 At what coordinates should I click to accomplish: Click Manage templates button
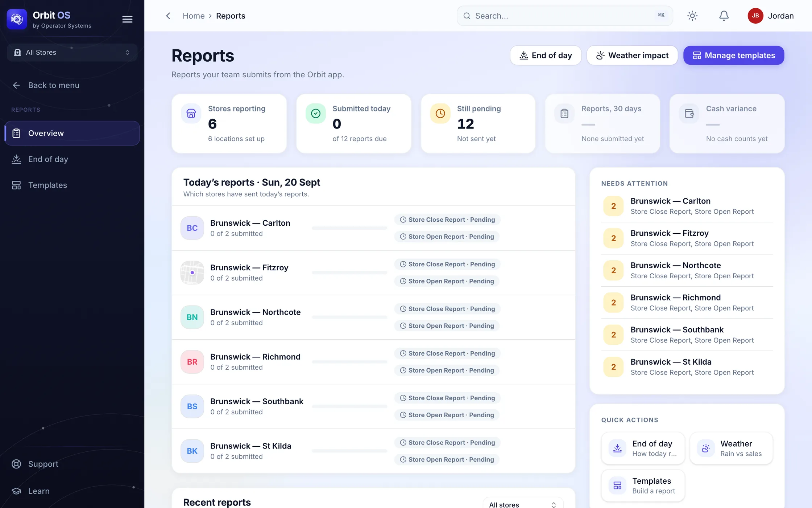tap(734, 55)
